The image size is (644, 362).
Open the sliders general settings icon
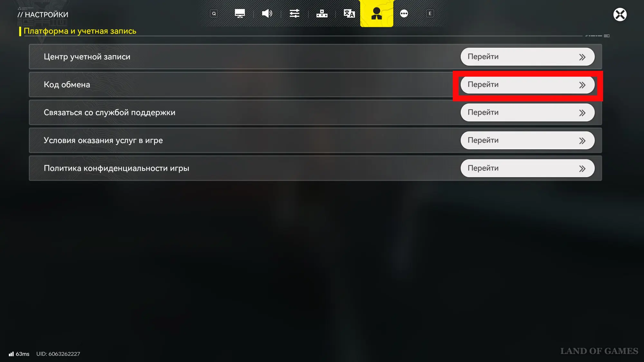point(294,14)
